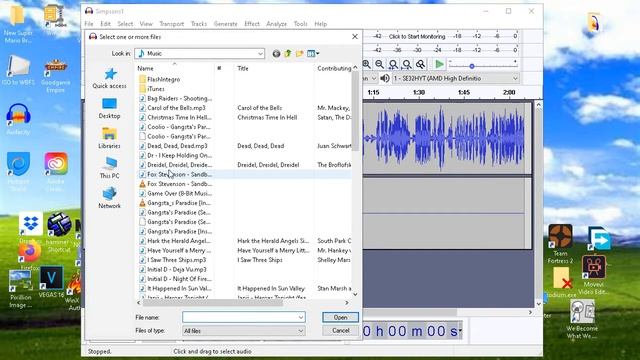
Task: Click Audacity Fit Selection zoom icon
Action: [x=393, y=64]
